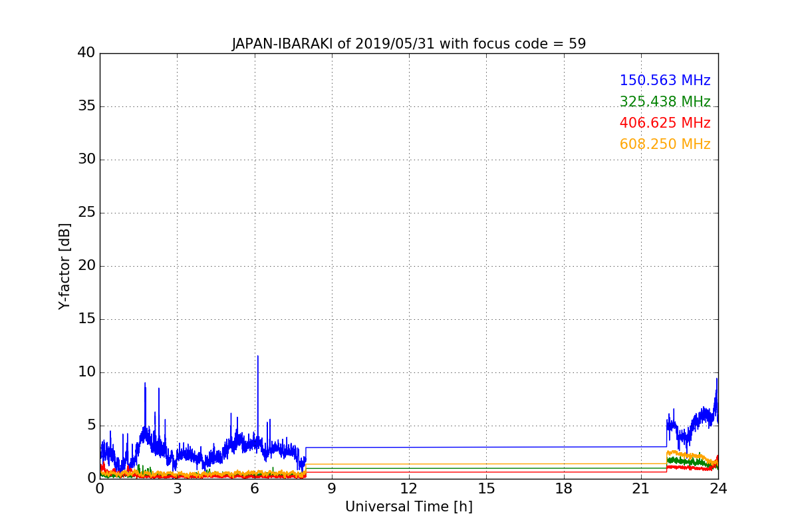Click the flat blue line at 15 hours
The width and height of the screenshot is (798, 532).
[x=486, y=447]
